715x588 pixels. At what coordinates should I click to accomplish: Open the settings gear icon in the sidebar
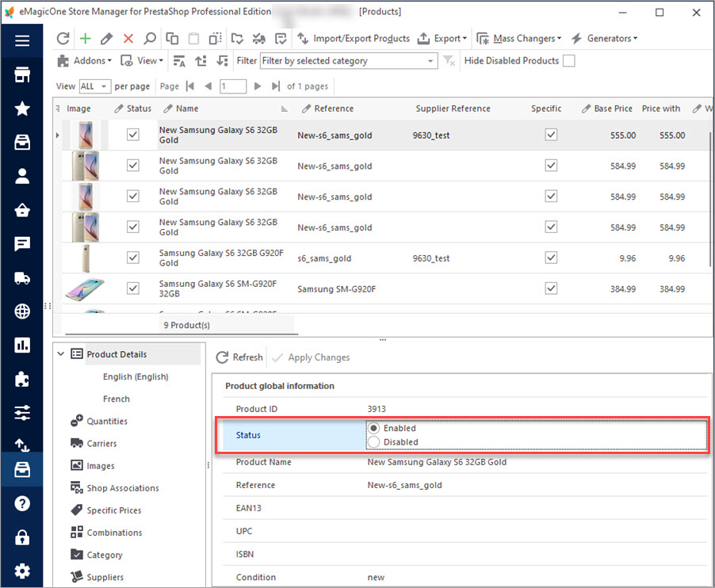[x=22, y=571]
